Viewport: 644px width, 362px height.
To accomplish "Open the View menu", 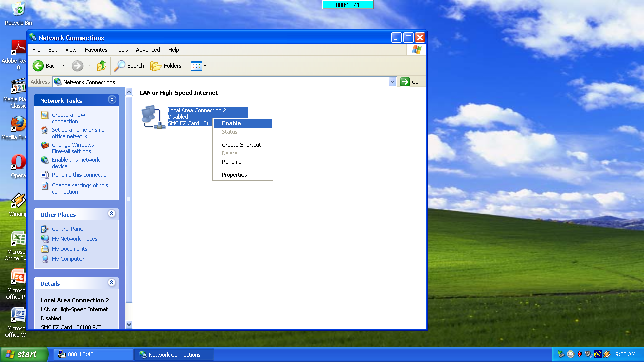I will 71,50.
